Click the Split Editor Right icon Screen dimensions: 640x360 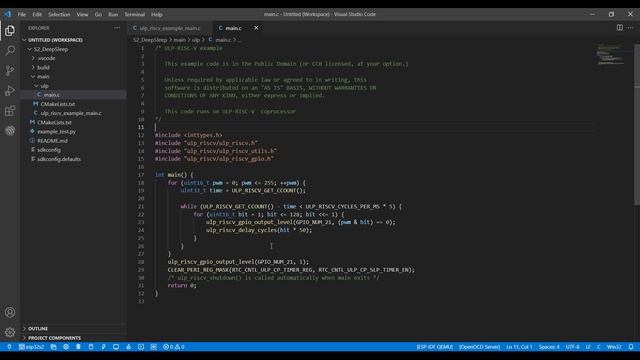620,28
